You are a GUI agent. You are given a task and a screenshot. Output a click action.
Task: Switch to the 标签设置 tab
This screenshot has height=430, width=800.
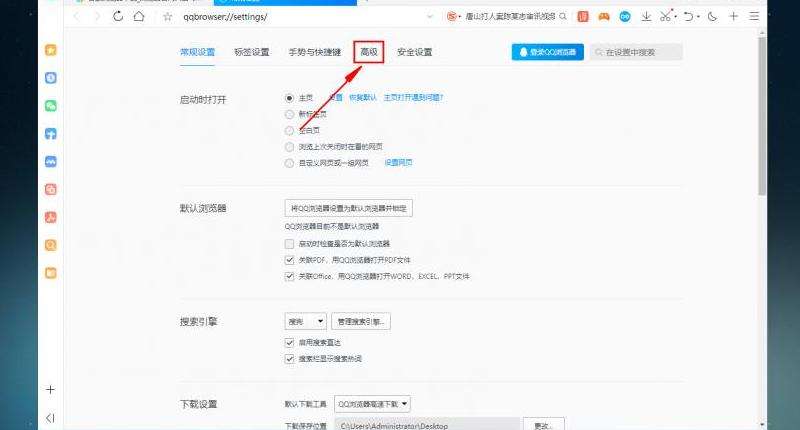(x=252, y=52)
